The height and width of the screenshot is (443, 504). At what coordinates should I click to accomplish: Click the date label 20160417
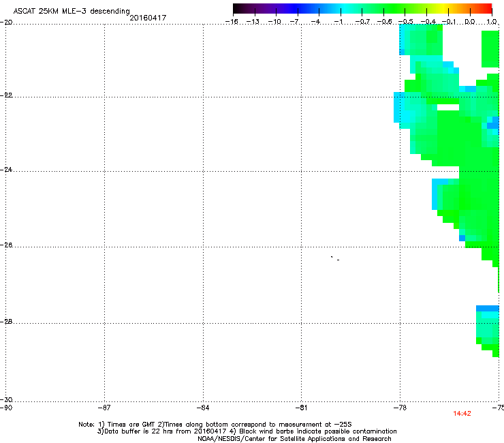pos(148,18)
